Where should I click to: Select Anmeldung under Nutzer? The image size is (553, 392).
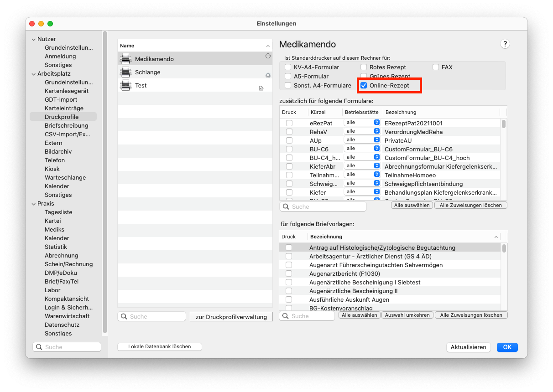[x=60, y=56]
